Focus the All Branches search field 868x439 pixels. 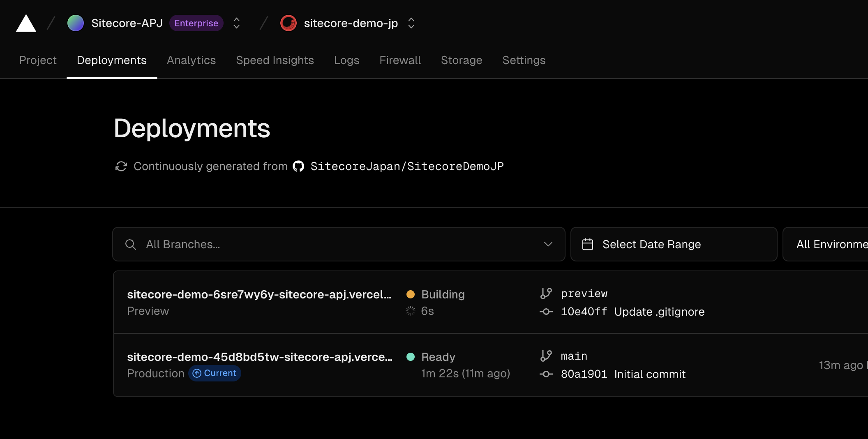[x=339, y=244]
